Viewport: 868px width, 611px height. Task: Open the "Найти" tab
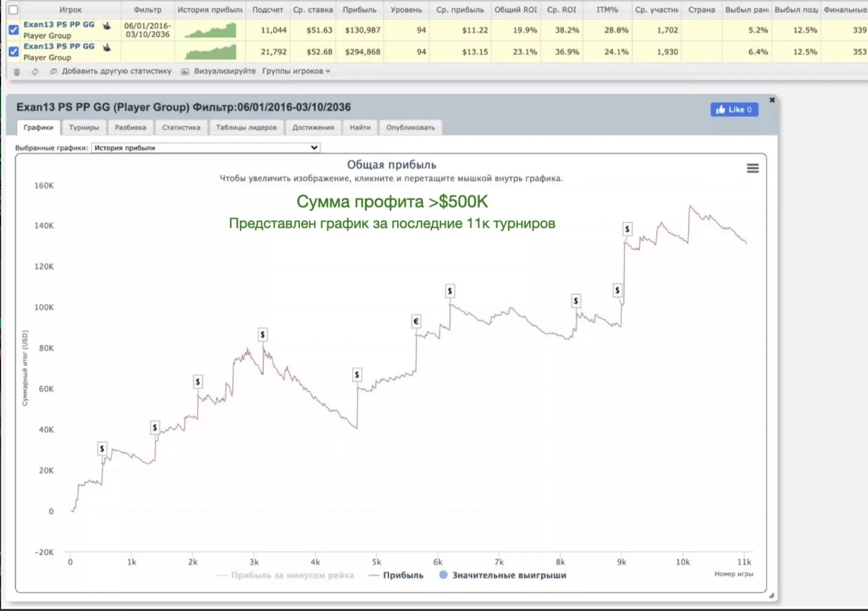tap(360, 128)
